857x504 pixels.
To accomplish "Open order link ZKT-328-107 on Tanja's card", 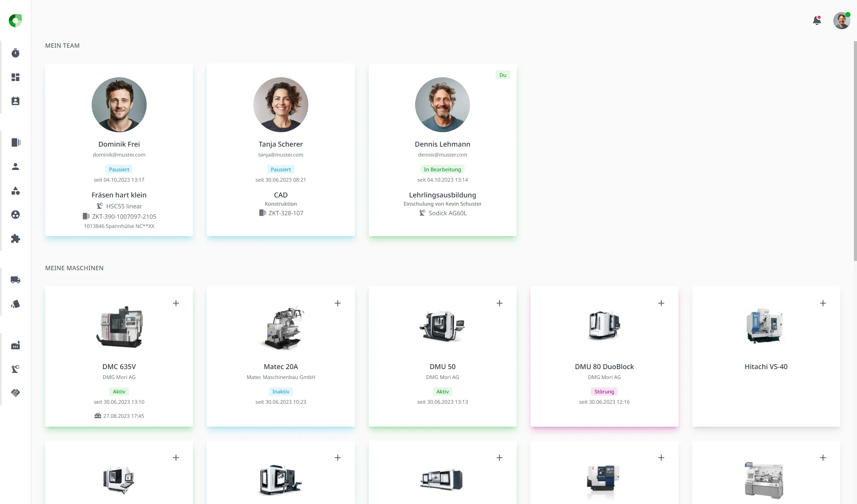I will click(285, 213).
